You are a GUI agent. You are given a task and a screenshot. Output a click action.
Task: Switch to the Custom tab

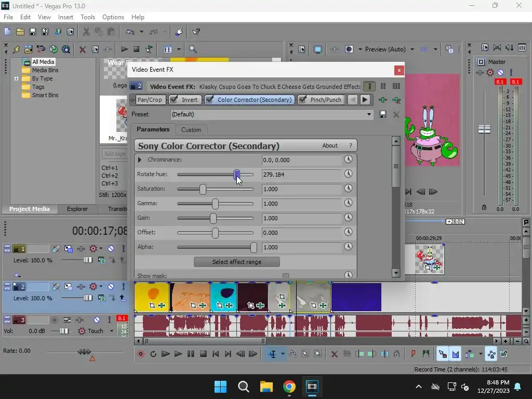[191, 129]
